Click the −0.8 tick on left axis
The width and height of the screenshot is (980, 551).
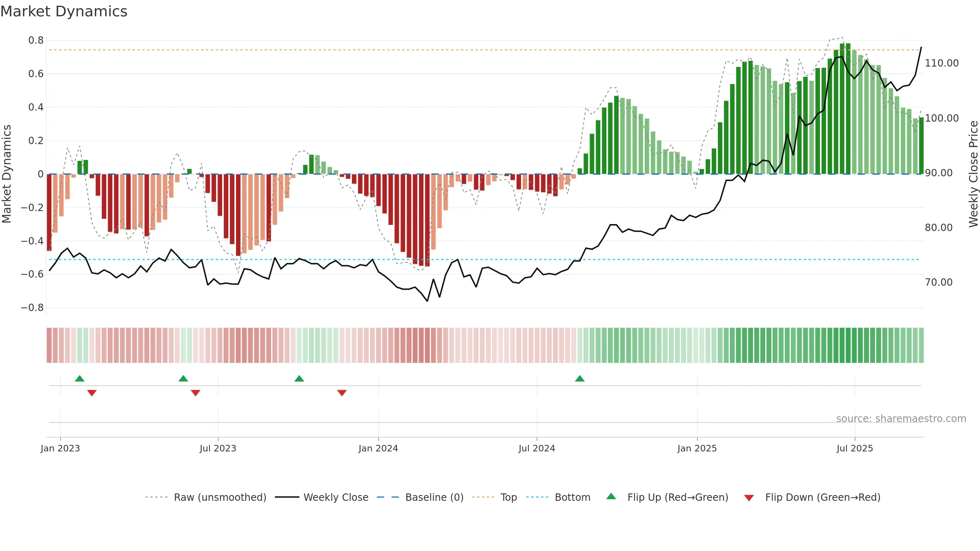[x=32, y=308]
